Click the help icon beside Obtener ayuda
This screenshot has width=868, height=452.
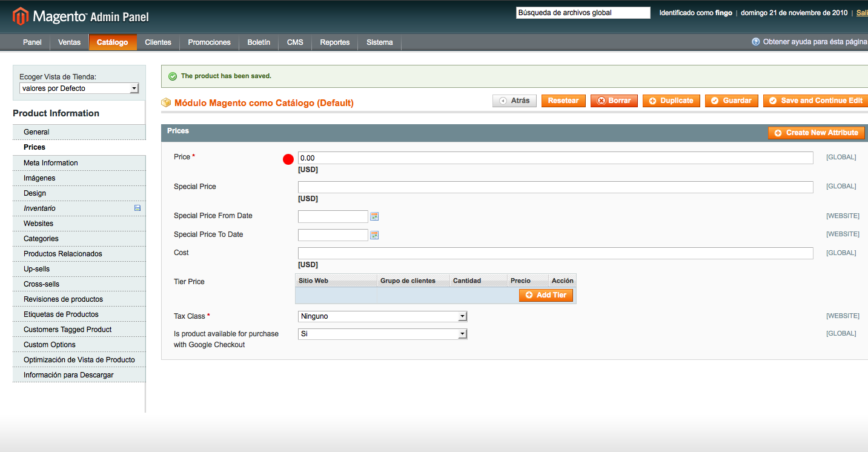(756, 42)
